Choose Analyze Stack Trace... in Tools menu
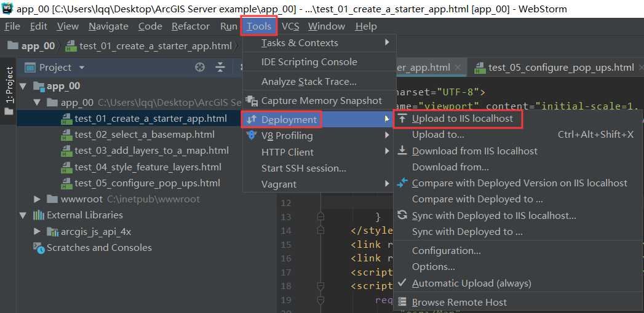The height and width of the screenshot is (313, 644). click(319, 81)
